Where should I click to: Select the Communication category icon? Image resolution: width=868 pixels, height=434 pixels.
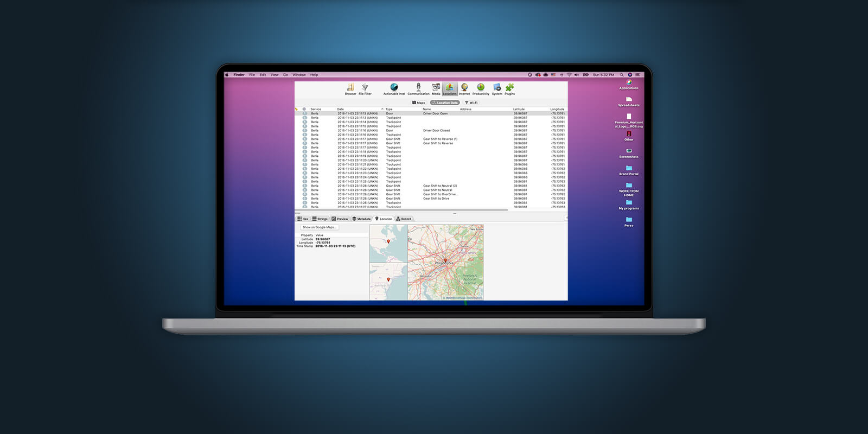point(418,89)
